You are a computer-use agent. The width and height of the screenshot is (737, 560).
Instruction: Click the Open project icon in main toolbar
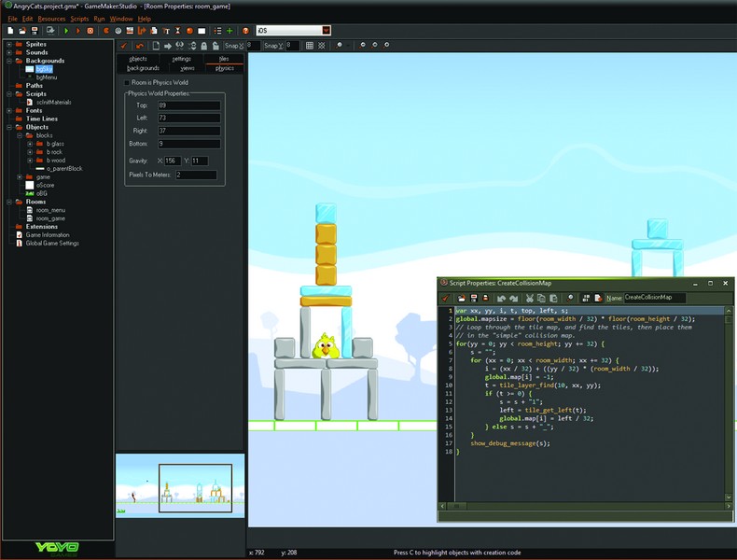click(x=22, y=31)
